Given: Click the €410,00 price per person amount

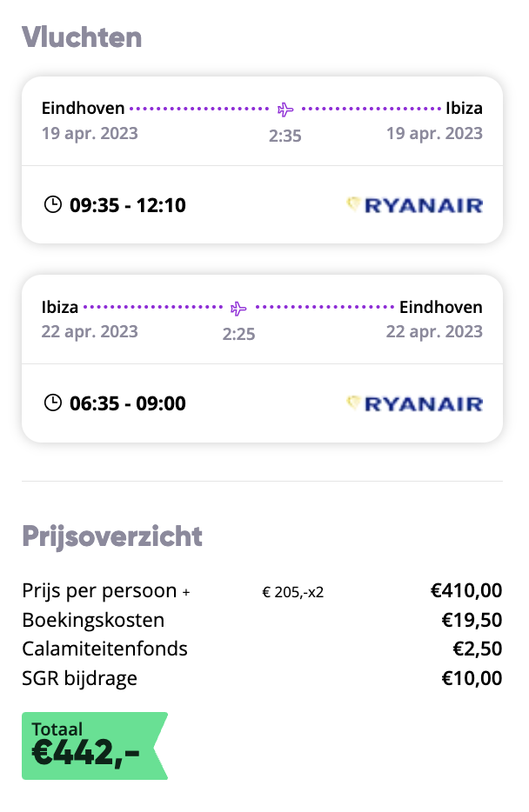Looking at the screenshot, I should (x=466, y=590).
